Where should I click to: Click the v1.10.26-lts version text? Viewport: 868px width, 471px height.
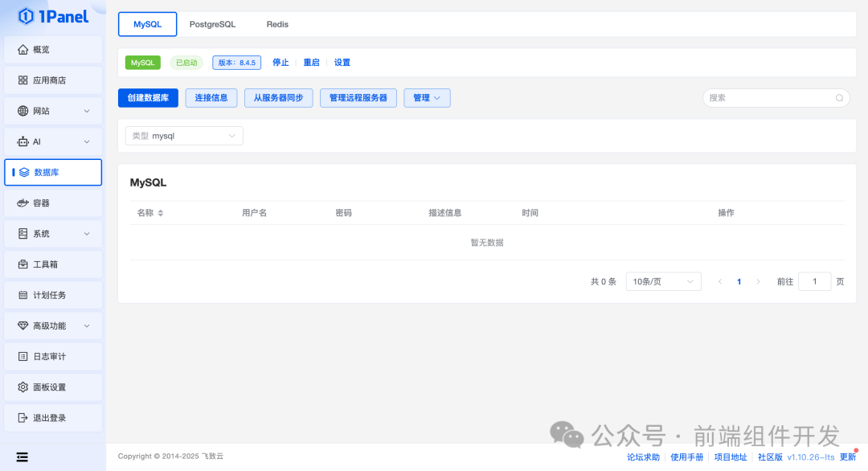point(811,457)
